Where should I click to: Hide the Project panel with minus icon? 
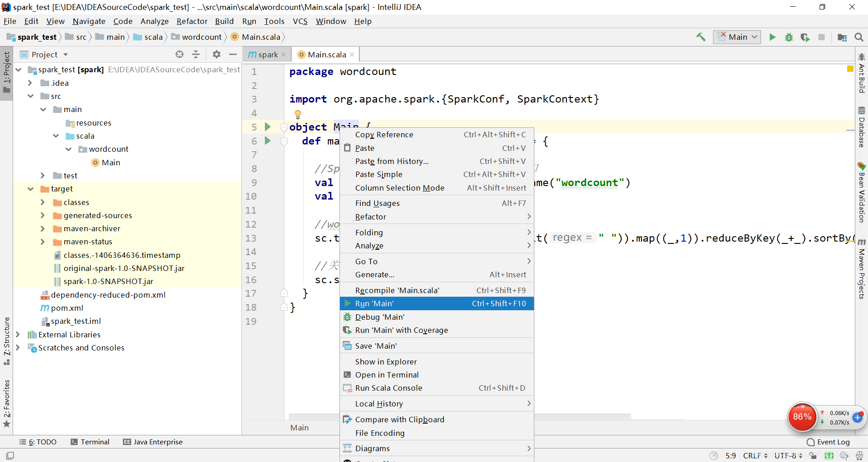click(x=233, y=54)
